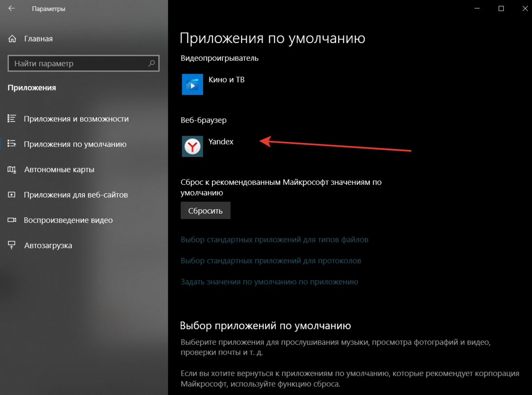Screen dimensions: 532x395
Task: Focus the Найти параметр search field
Action: 83,63
